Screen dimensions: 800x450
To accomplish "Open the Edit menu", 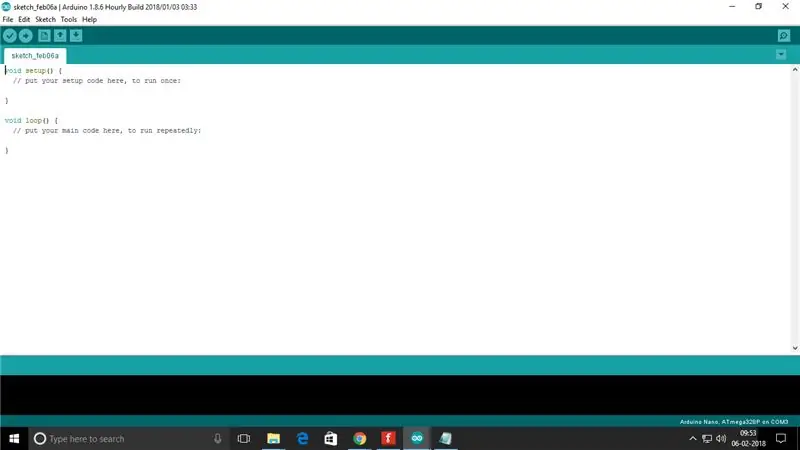I will point(24,19).
